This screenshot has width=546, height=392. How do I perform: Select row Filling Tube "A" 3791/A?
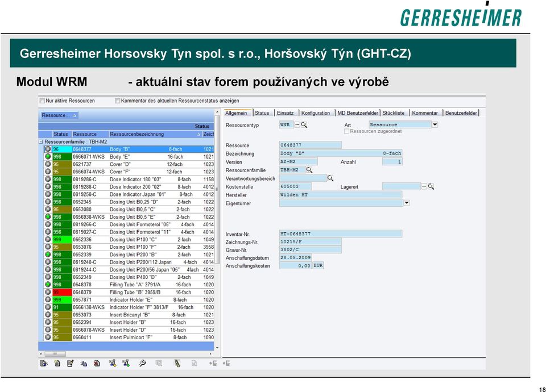[129, 285]
